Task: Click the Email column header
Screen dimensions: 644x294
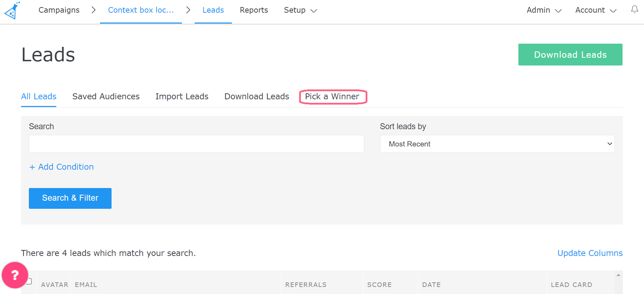Action: (x=86, y=284)
